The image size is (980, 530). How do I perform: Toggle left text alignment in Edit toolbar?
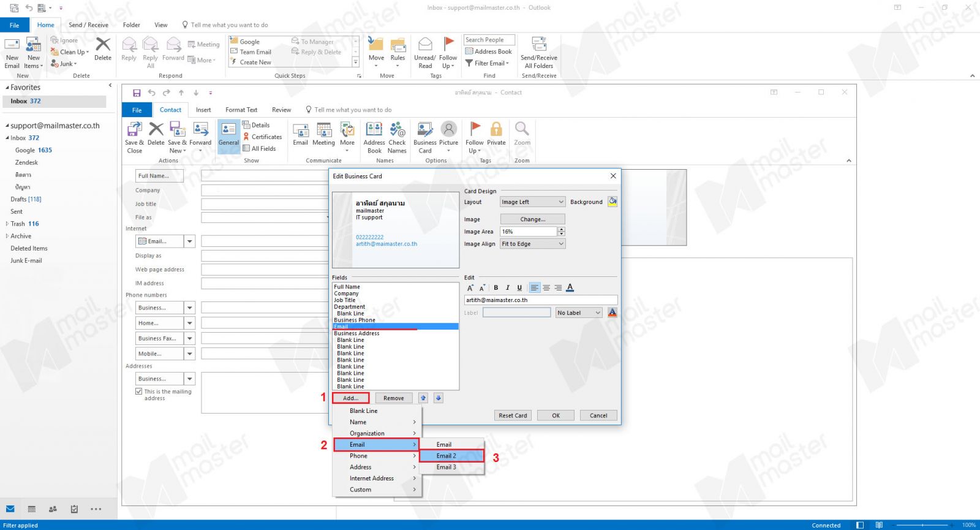pos(535,287)
